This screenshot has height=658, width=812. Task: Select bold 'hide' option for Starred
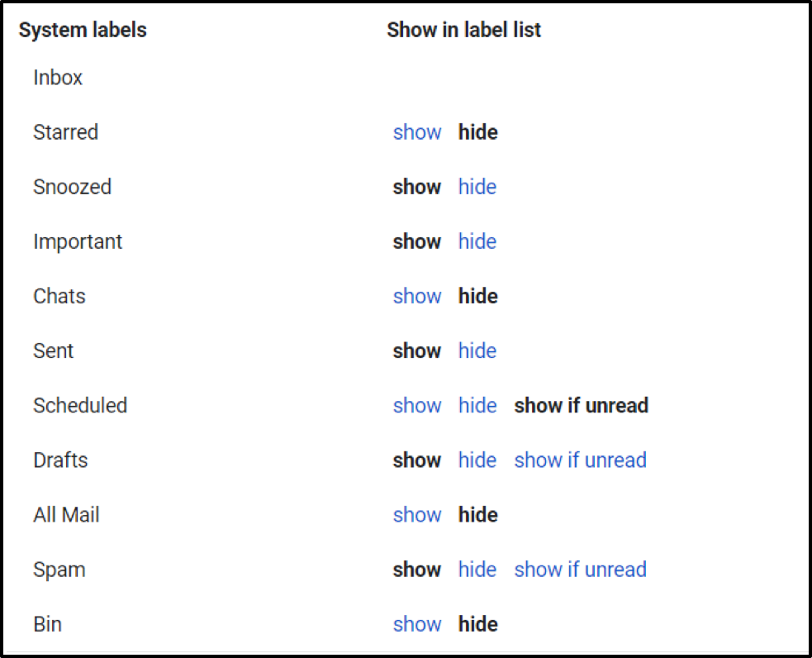point(478,132)
